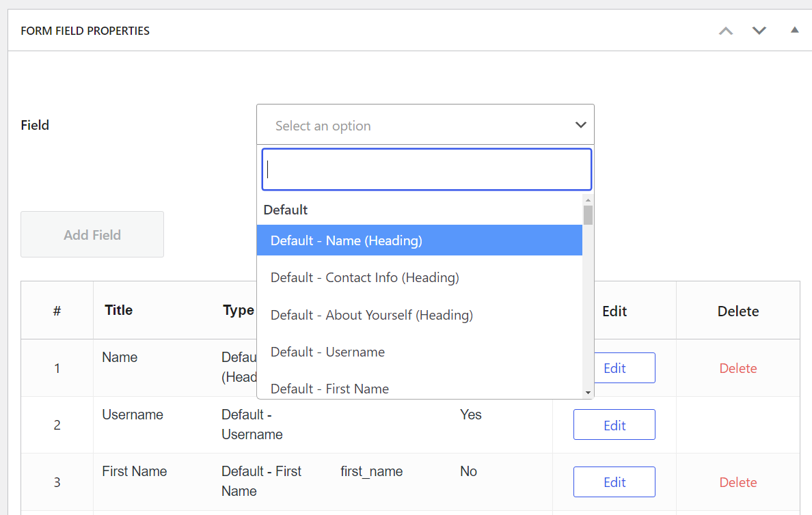This screenshot has width=812, height=515.
Task: Click the Default group label
Action: (x=285, y=210)
